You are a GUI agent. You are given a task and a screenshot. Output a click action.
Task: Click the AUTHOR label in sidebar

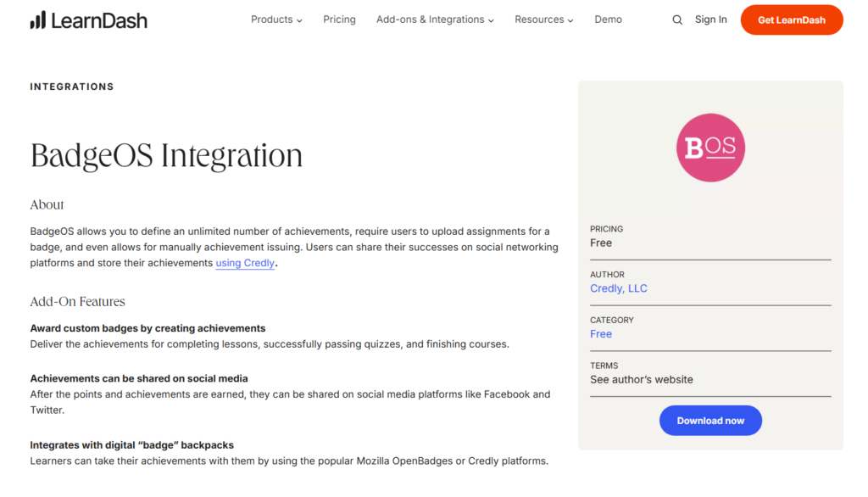(607, 275)
